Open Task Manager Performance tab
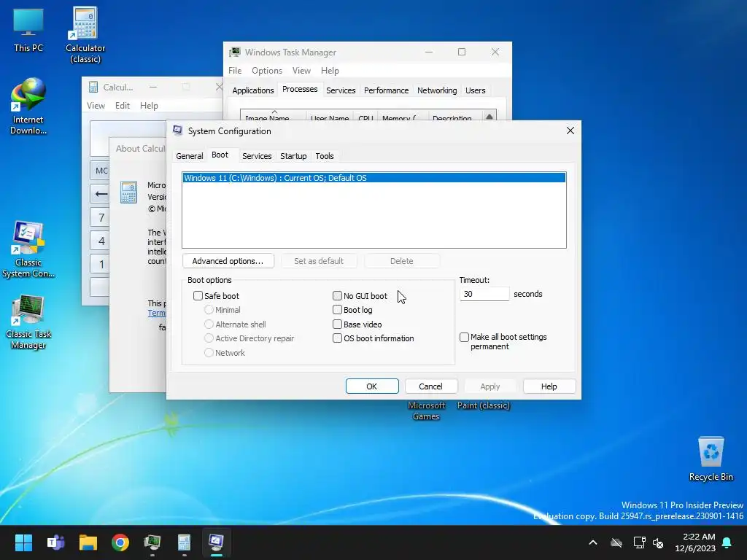Viewport: 747px width, 560px height. click(386, 90)
